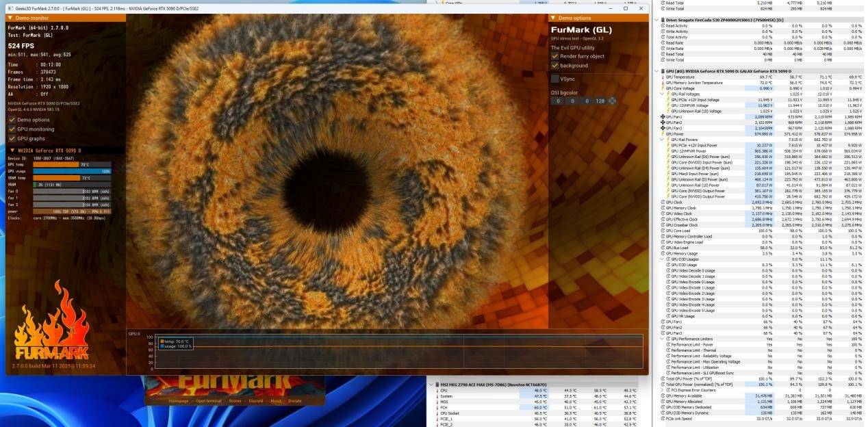This screenshot has width=868, height=427.
Task: Click the fan icon beside GPU Fan1
Action: [x=663, y=117]
